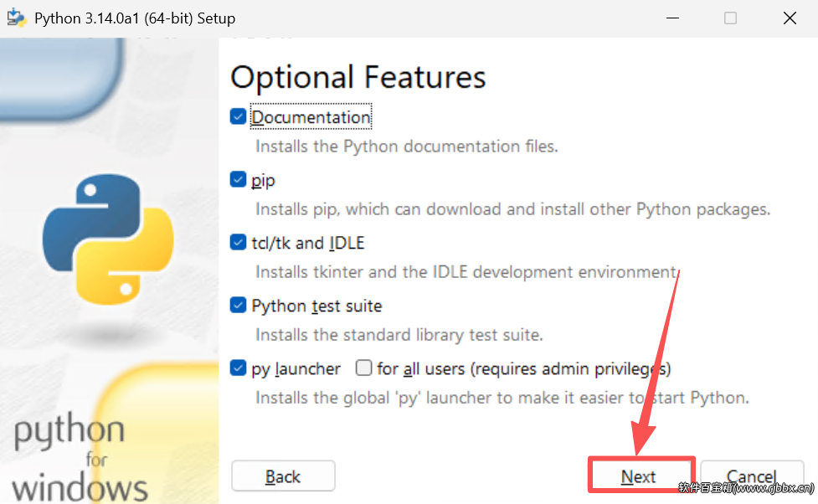This screenshot has height=504, width=818.
Task: Click the tkinter and IDLE description text
Action: point(466,272)
